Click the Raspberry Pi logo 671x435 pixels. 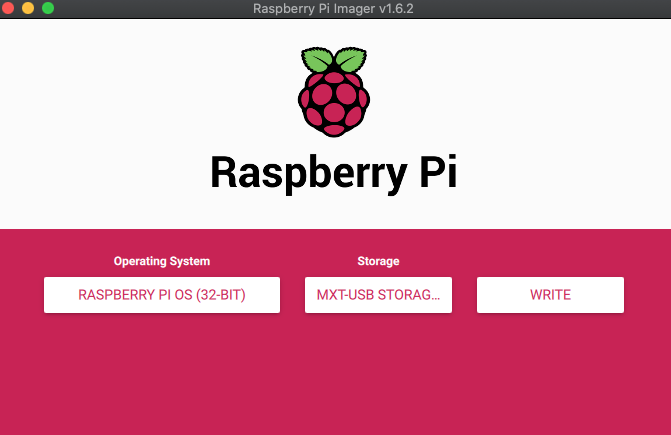coord(334,92)
